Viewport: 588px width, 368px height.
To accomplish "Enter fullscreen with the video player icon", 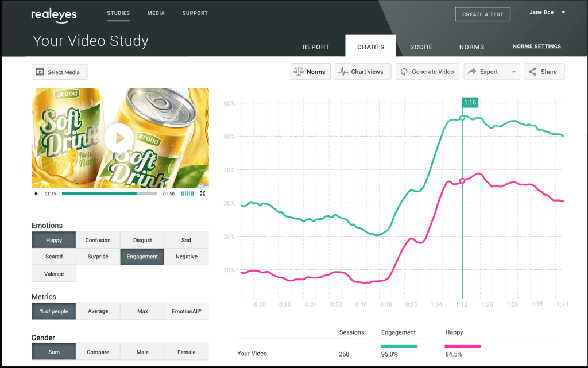I will (x=203, y=193).
